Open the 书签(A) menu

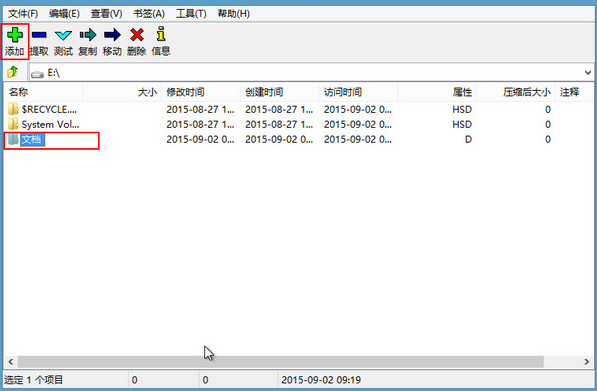coord(149,14)
